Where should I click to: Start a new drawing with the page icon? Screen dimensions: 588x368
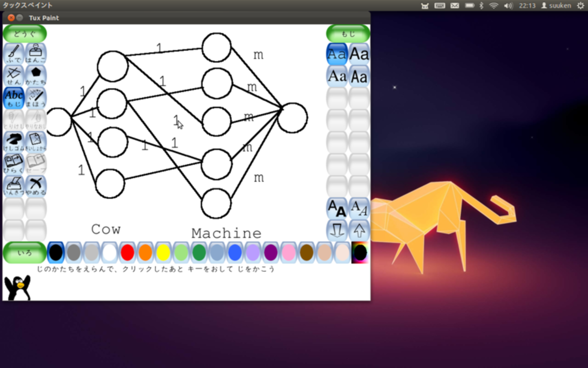pyautogui.click(x=36, y=142)
